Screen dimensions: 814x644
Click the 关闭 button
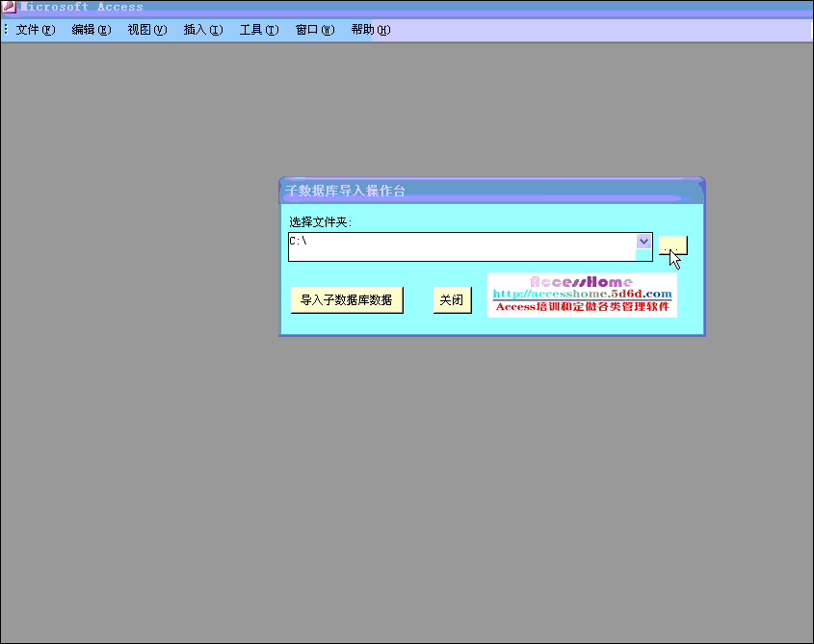click(452, 300)
